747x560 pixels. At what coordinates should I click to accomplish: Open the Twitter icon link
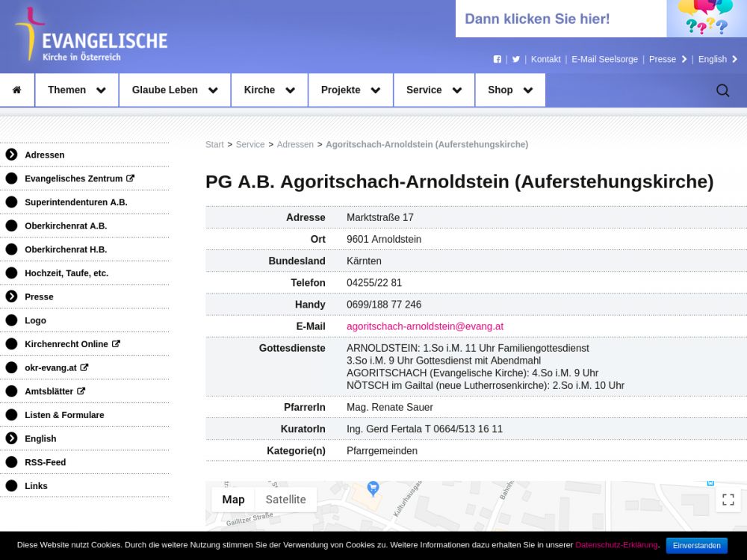click(x=516, y=59)
